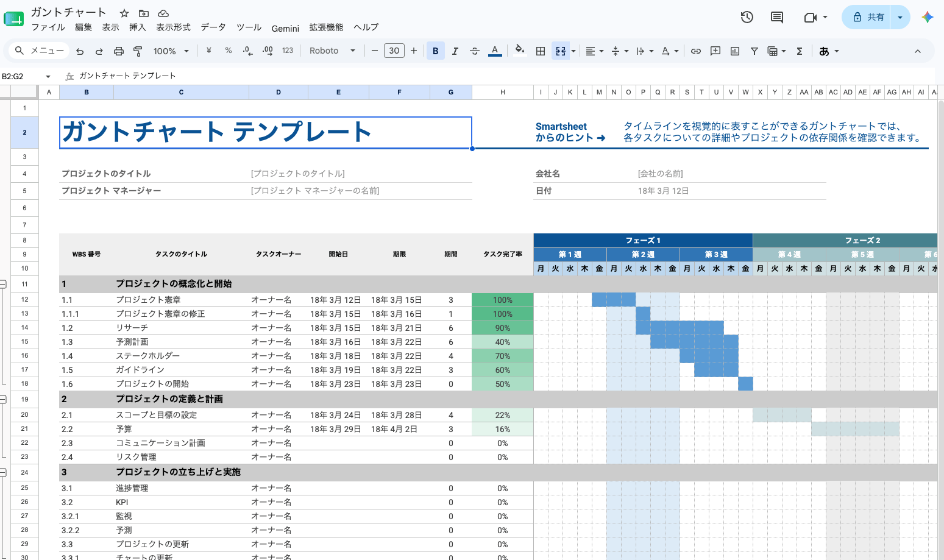The image size is (944, 560).
Task: Open the データ menu
Action: tap(213, 27)
